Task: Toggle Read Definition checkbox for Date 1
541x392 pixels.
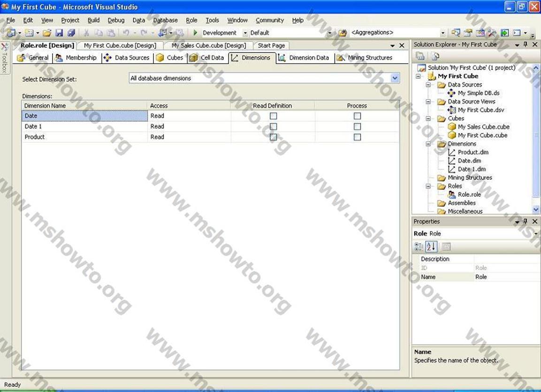Action: click(x=273, y=127)
